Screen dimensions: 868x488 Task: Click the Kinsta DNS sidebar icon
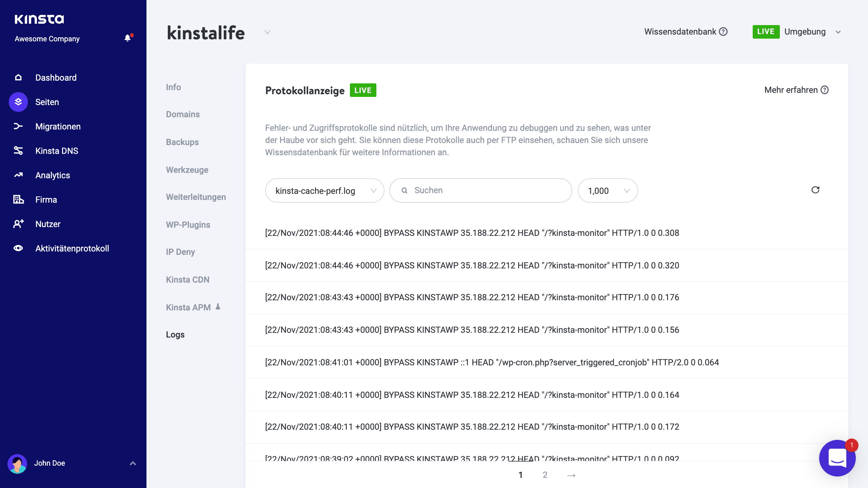(x=18, y=151)
